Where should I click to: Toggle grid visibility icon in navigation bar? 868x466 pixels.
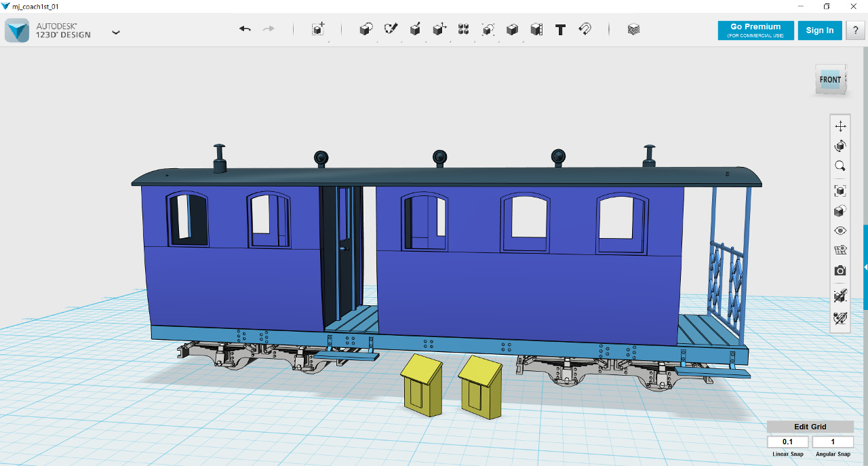(840, 250)
